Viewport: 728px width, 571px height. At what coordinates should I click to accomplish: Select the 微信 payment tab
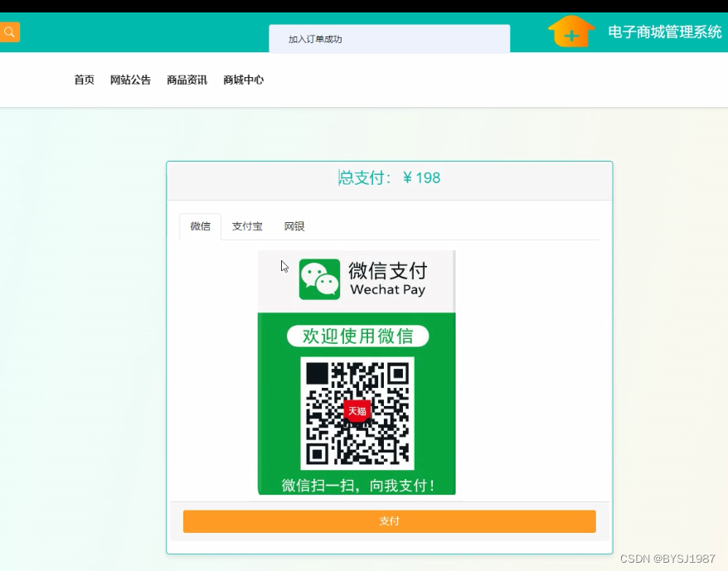[200, 226]
